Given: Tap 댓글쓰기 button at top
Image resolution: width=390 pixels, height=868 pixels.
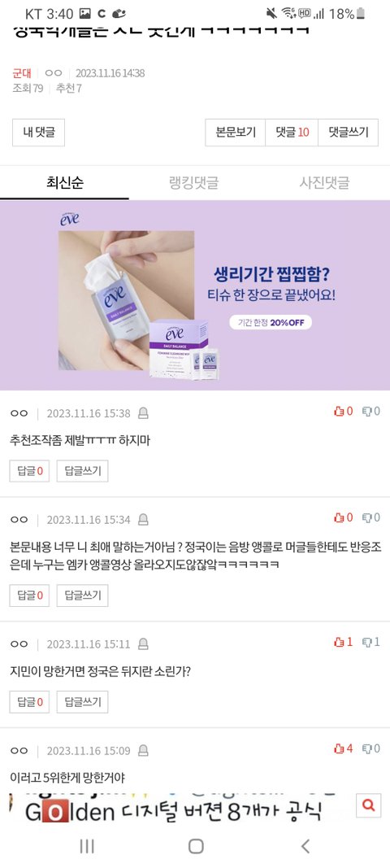Looking at the screenshot, I should pos(349,133).
